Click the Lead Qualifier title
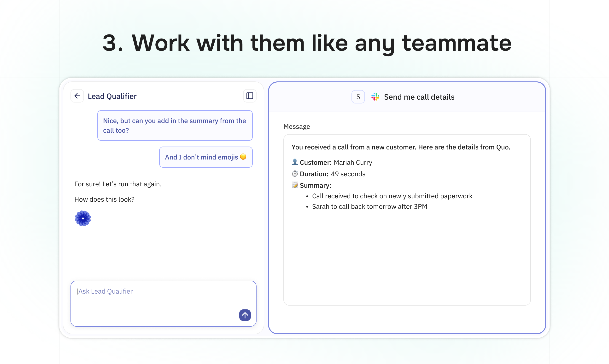The height and width of the screenshot is (364, 609). (112, 96)
